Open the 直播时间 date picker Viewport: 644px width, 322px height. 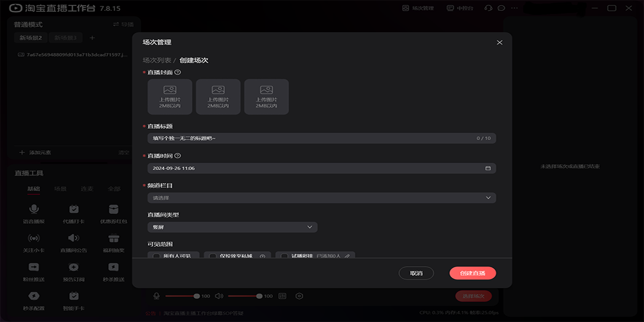[x=488, y=168]
